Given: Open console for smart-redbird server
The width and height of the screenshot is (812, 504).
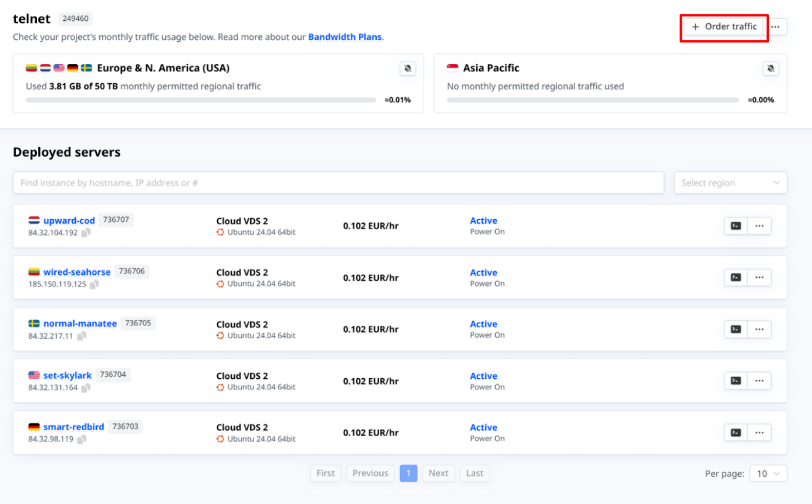Looking at the screenshot, I should pyautogui.click(x=736, y=433).
